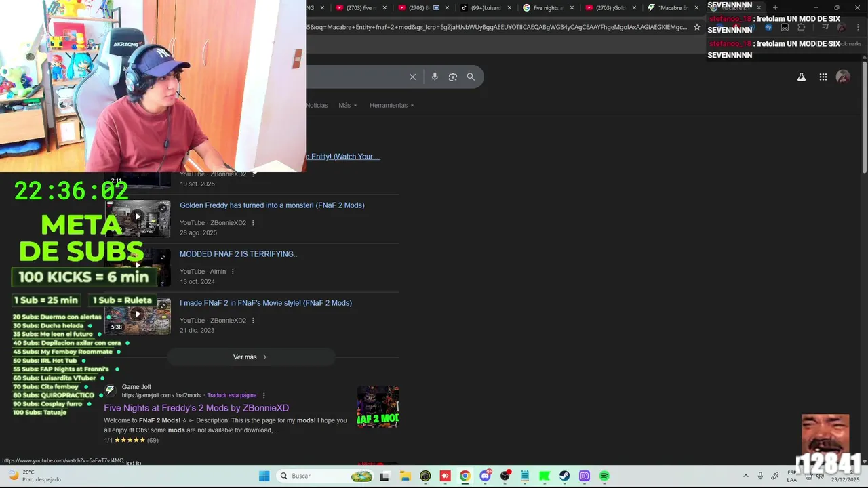Viewport: 868px width, 488px height.
Task: Open options for FNaF's Movie style result
Action: pos(253,321)
